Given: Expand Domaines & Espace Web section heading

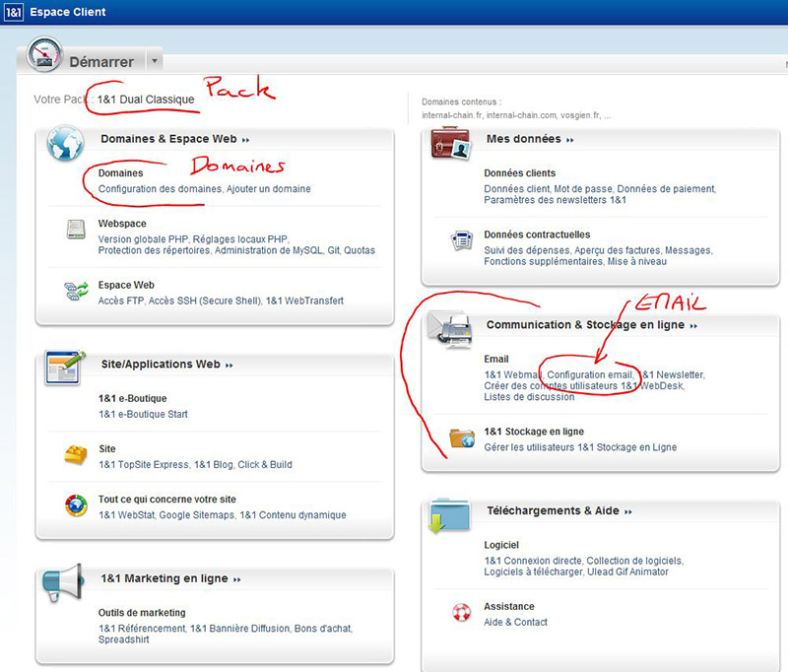Looking at the screenshot, I should click(x=175, y=139).
